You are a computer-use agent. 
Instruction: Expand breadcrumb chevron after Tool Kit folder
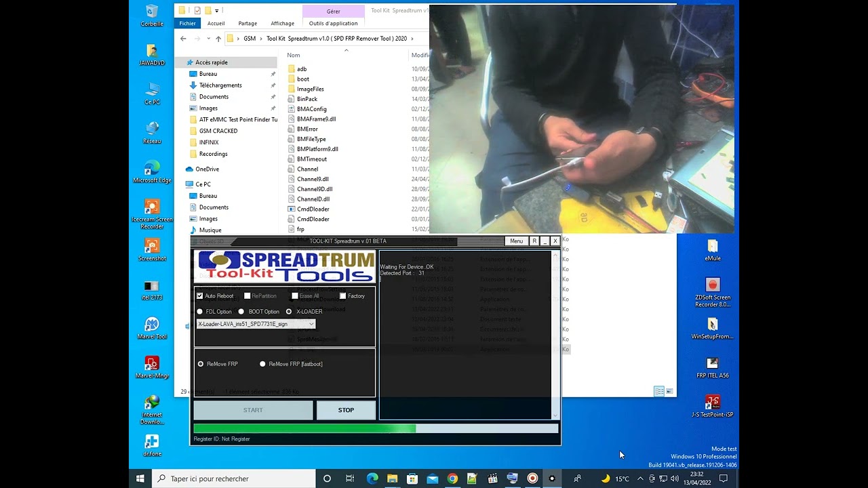(412, 39)
